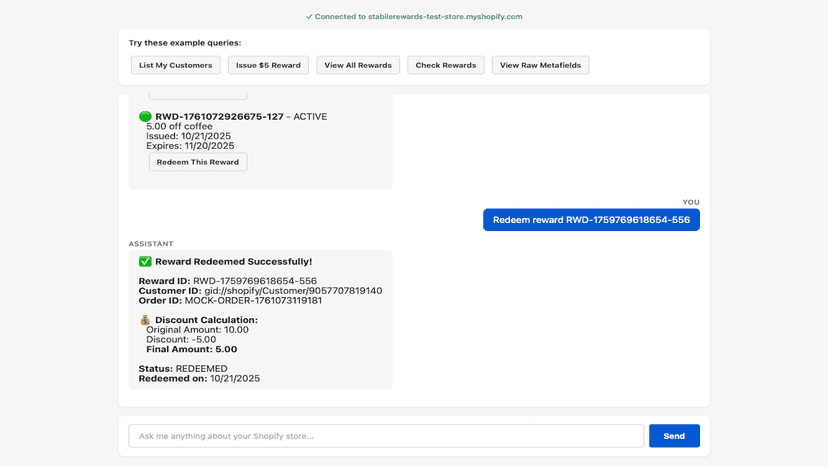828x466 pixels.
Task: Open View Raw Metafields query
Action: 540,65
